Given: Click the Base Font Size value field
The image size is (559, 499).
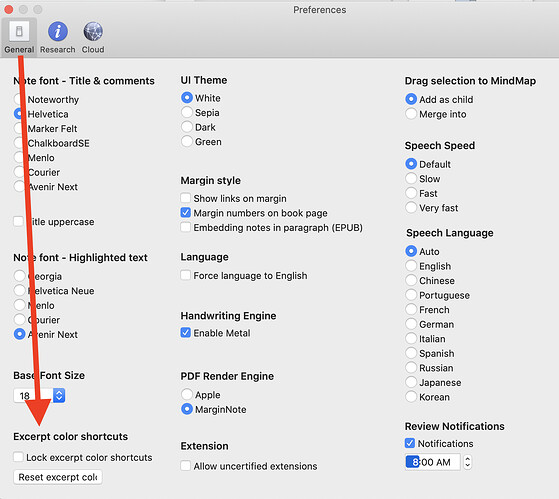Looking at the screenshot, I should pos(33,395).
